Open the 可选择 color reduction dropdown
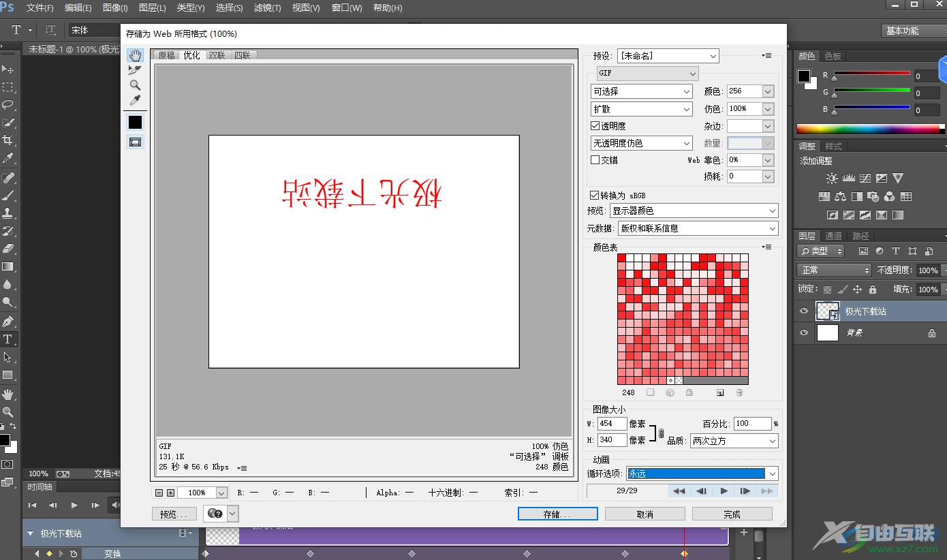The width and height of the screenshot is (947, 560). click(x=642, y=91)
